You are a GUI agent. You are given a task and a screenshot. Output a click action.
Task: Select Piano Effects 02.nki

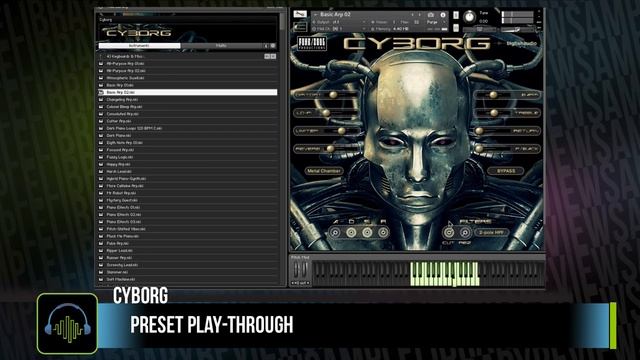[187, 214]
